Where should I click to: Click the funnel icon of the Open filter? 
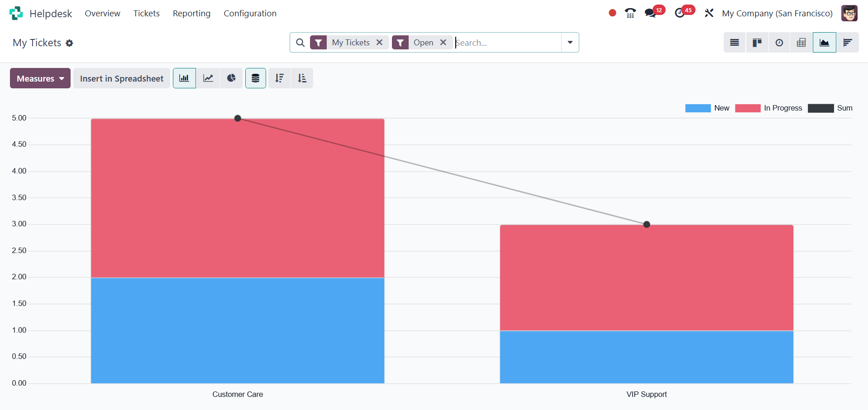click(x=401, y=43)
